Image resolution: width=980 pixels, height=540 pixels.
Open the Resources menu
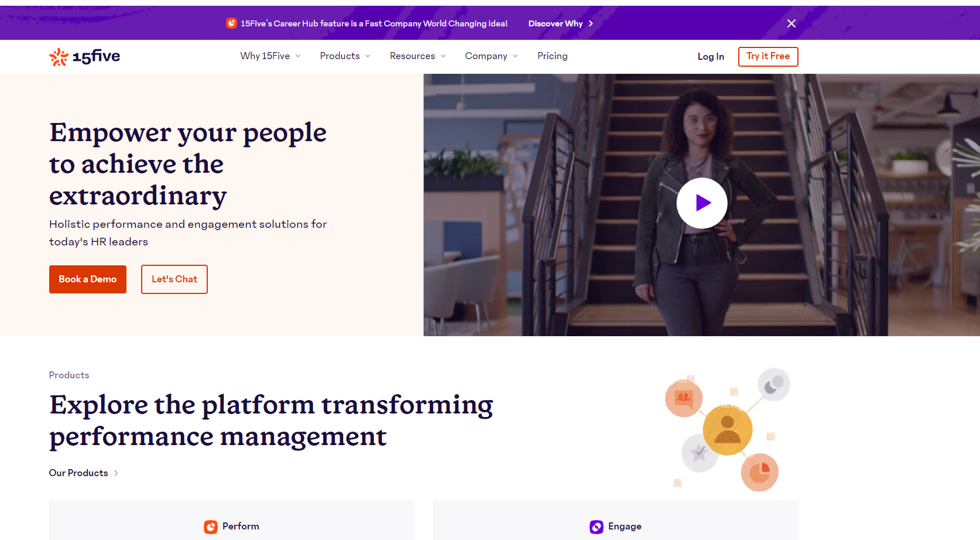[413, 56]
